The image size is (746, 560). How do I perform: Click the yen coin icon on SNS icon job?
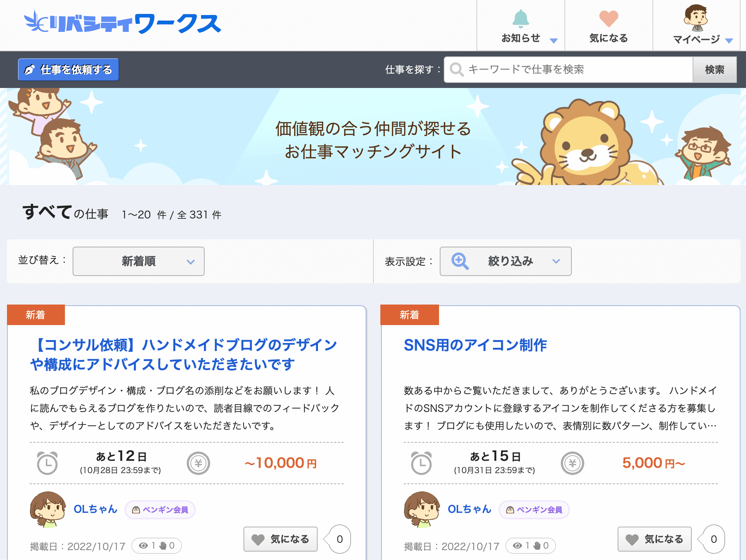click(x=572, y=463)
